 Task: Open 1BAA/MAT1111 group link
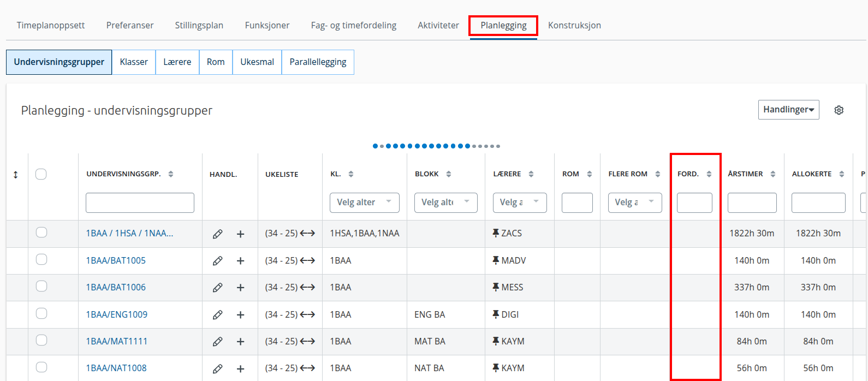(117, 341)
